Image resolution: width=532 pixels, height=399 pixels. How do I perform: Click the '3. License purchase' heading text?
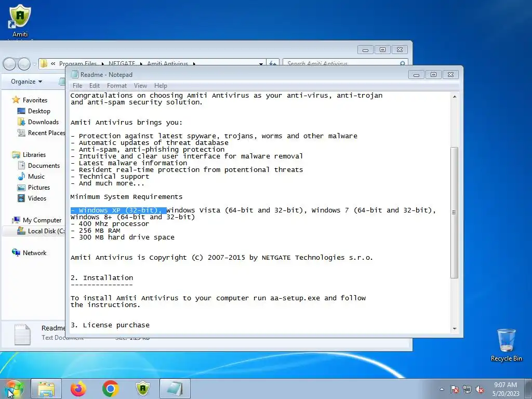click(x=110, y=325)
